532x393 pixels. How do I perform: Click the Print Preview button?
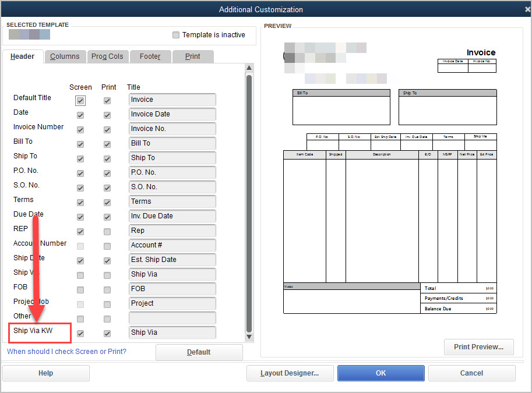click(479, 346)
